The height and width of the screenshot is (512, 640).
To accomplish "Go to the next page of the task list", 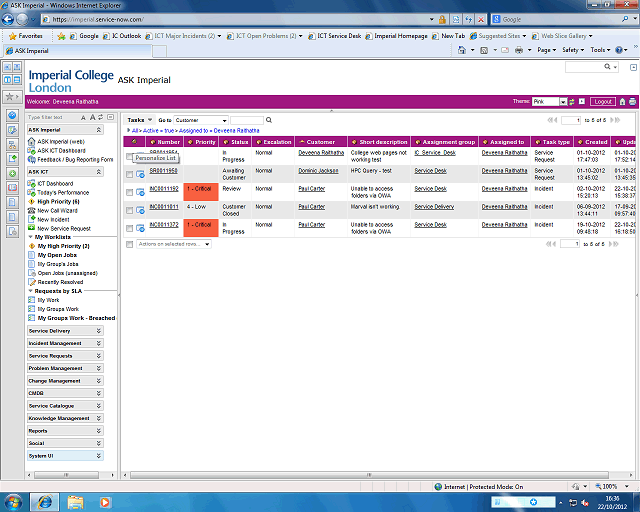I will pyautogui.click(x=615, y=120).
